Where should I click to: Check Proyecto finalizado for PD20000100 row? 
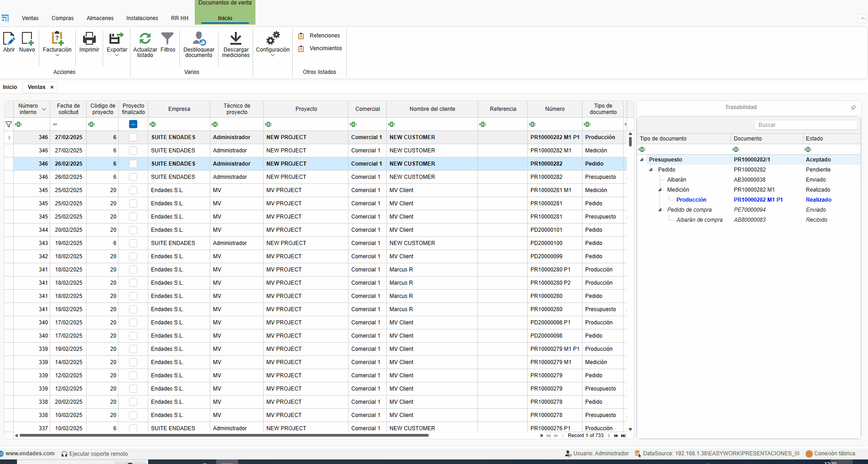click(133, 243)
